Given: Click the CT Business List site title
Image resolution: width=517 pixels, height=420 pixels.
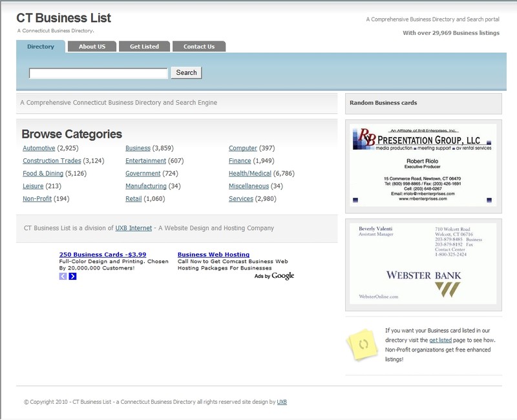Looking at the screenshot, I should click(x=63, y=18).
